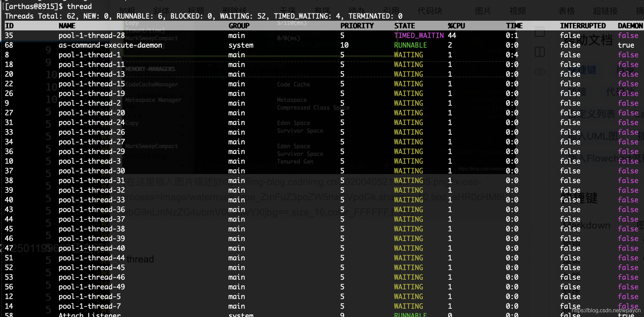Select the pool-1-thread-28 thread name
The height and width of the screenshot is (317, 644).
click(x=92, y=36)
